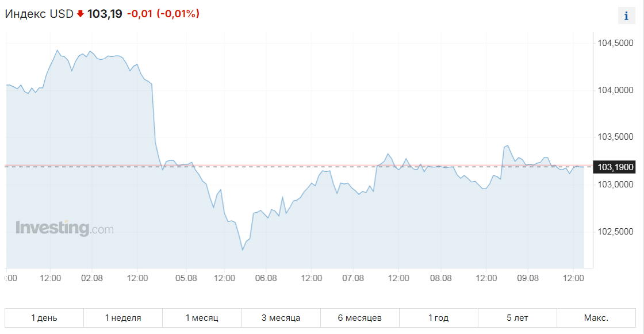Click the 104,5000 price axis label
Screen dimensions: 644x334
point(615,43)
